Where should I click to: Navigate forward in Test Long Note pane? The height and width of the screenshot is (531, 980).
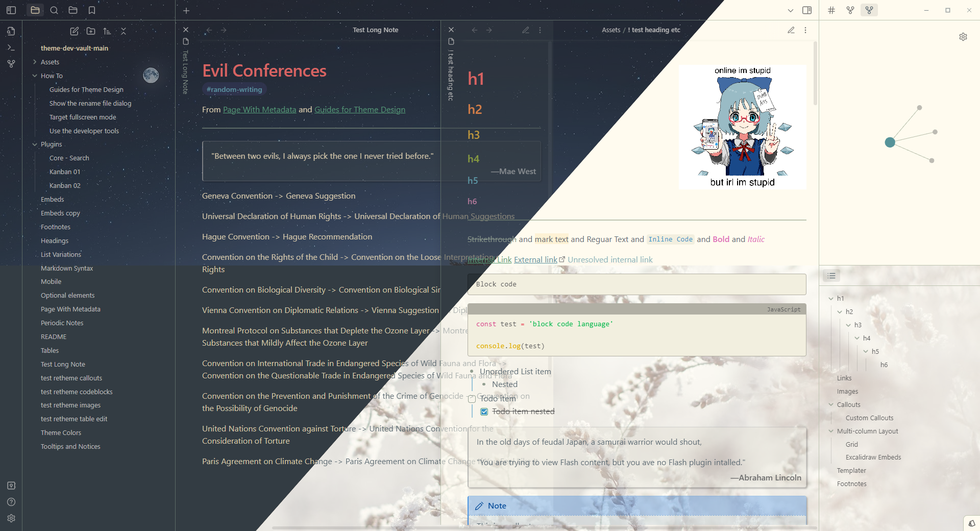click(x=224, y=30)
